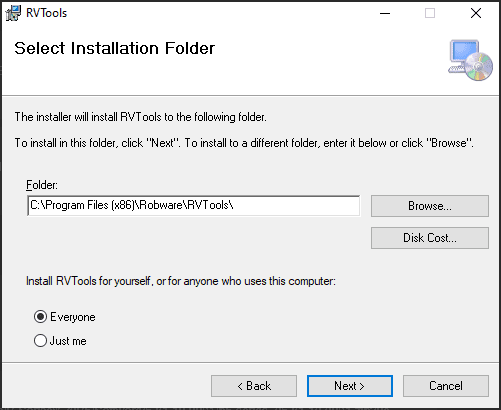Choose the Just me radio option
Viewport: 501px width, 410px height.
40,341
